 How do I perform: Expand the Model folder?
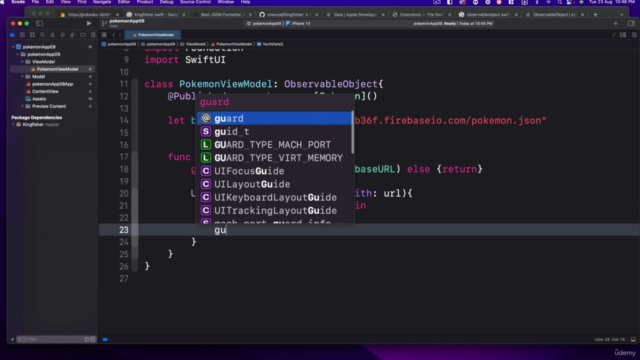click(x=22, y=77)
